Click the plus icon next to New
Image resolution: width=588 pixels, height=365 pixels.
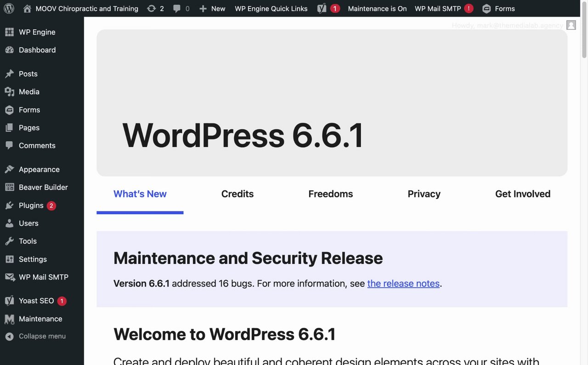tap(203, 9)
